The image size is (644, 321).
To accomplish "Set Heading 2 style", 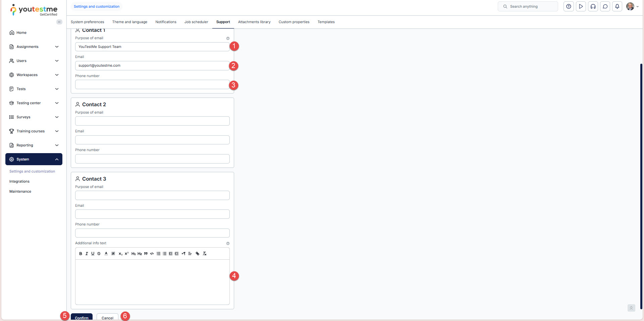I will [140, 254].
